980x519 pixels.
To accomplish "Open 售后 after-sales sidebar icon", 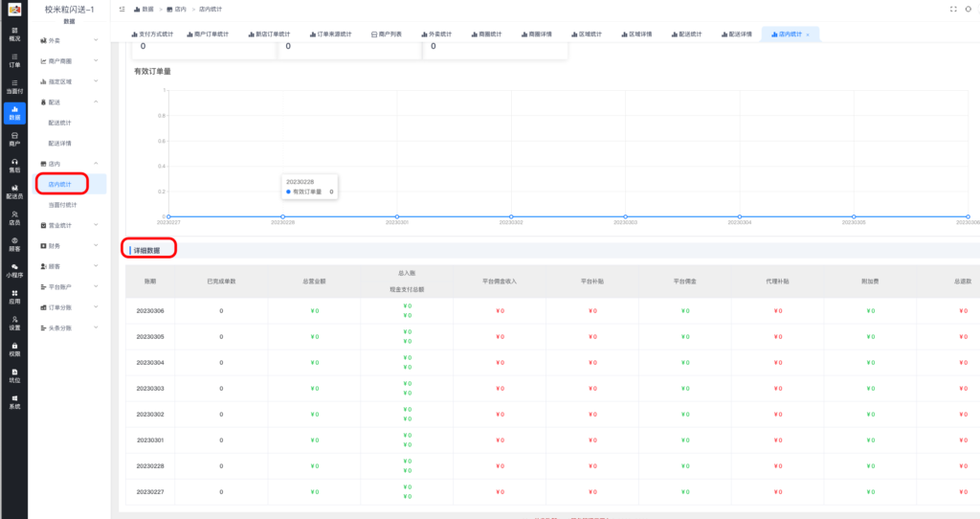I will pos(13,166).
